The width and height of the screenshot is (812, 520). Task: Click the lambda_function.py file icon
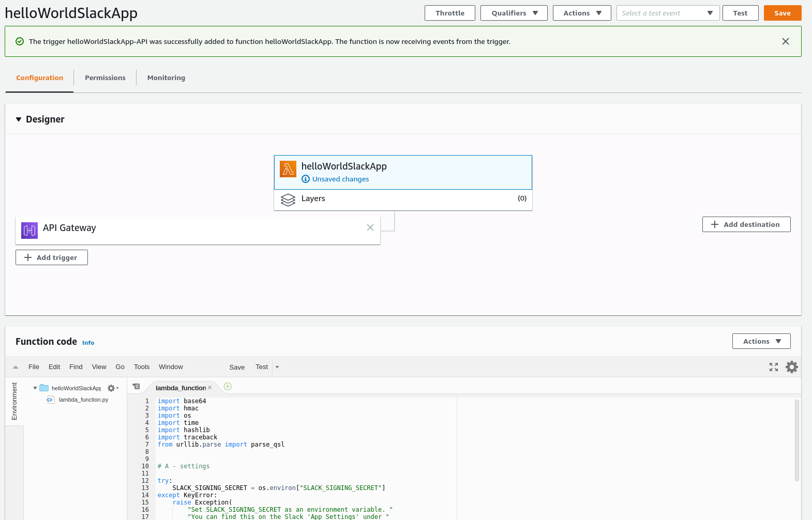coord(50,400)
